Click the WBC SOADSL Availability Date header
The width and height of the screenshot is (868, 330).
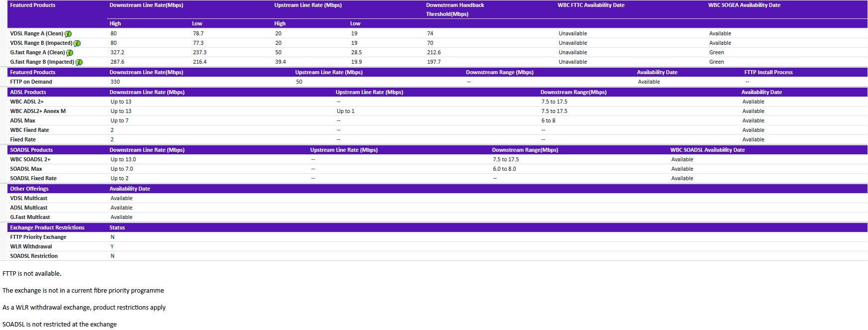[x=707, y=150]
